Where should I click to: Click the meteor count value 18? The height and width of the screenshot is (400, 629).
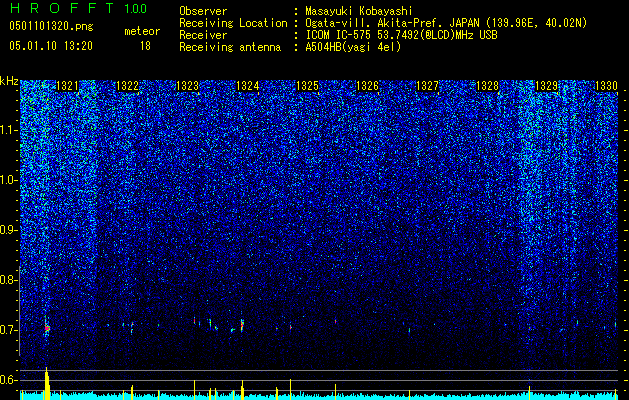(x=145, y=46)
